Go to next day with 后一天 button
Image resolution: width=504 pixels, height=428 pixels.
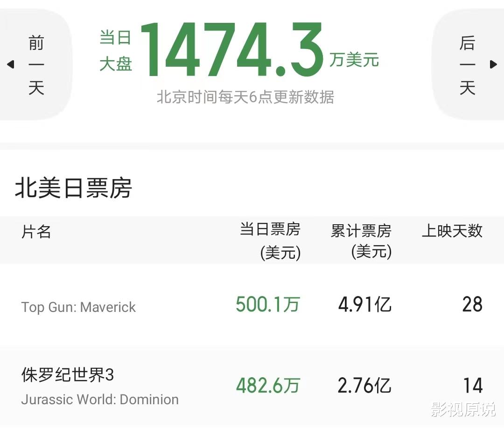point(467,65)
